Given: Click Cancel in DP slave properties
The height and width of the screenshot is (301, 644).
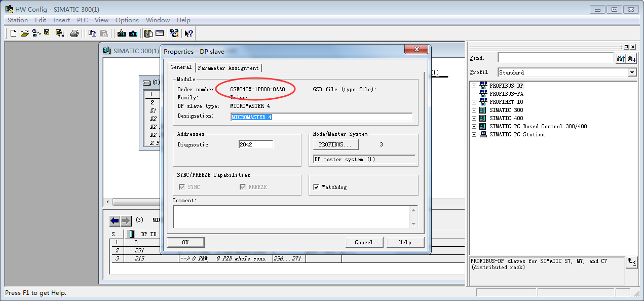Looking at the screenshot, I should coord(364,242).
